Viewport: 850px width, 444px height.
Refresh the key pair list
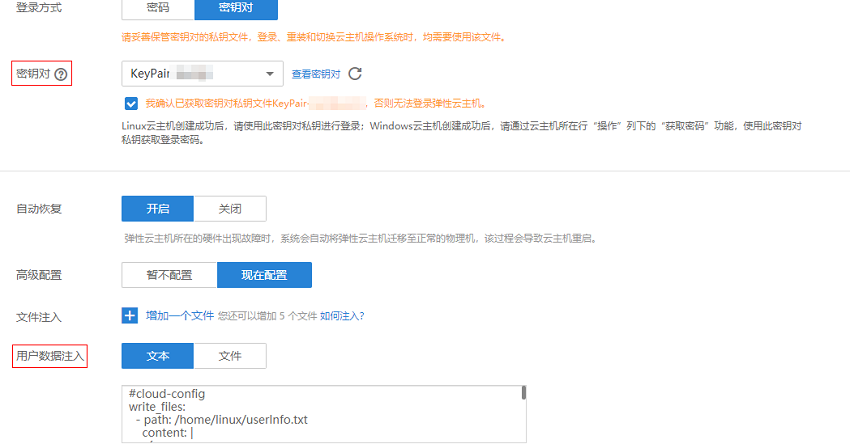coord(355,73)
